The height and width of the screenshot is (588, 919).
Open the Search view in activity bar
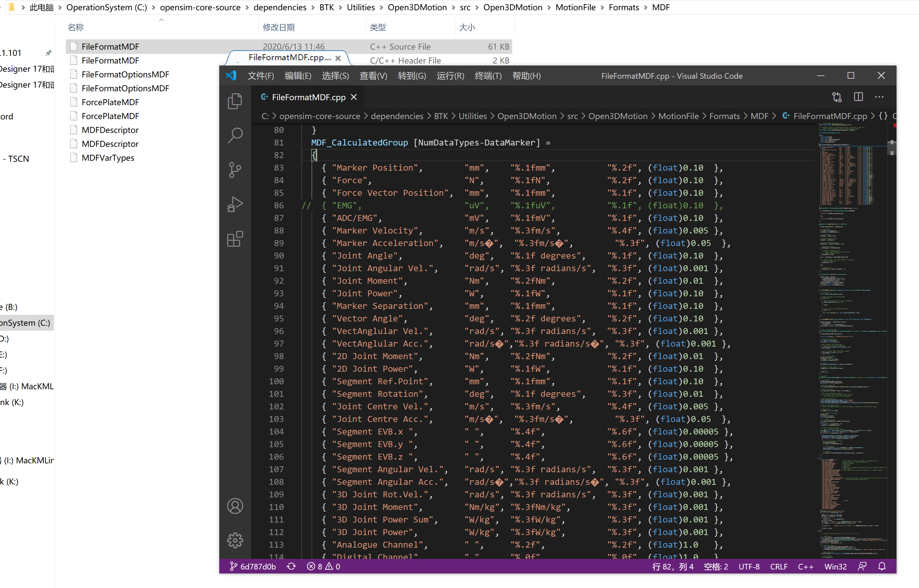coord(235,135)
